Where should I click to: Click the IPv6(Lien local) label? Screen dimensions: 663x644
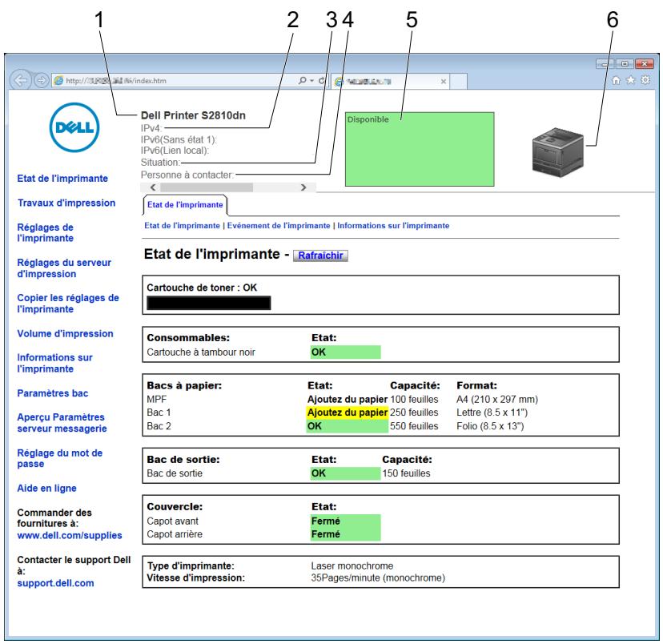pos(175,151)
